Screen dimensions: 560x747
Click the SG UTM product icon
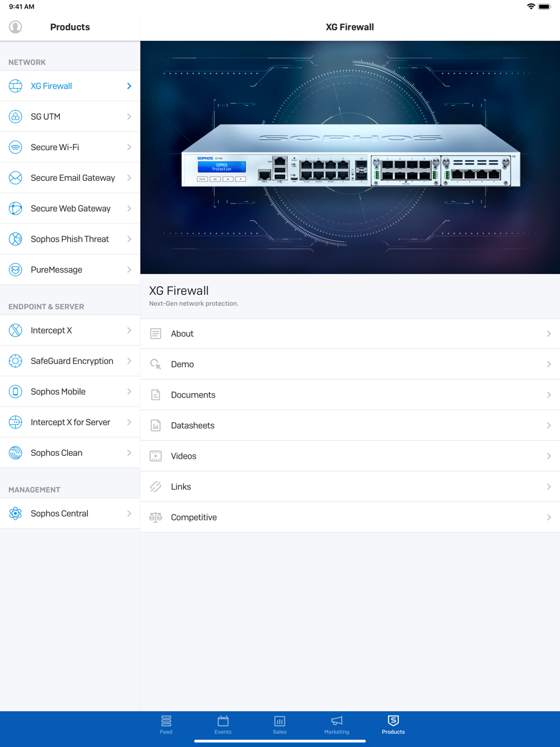(16, 116)
